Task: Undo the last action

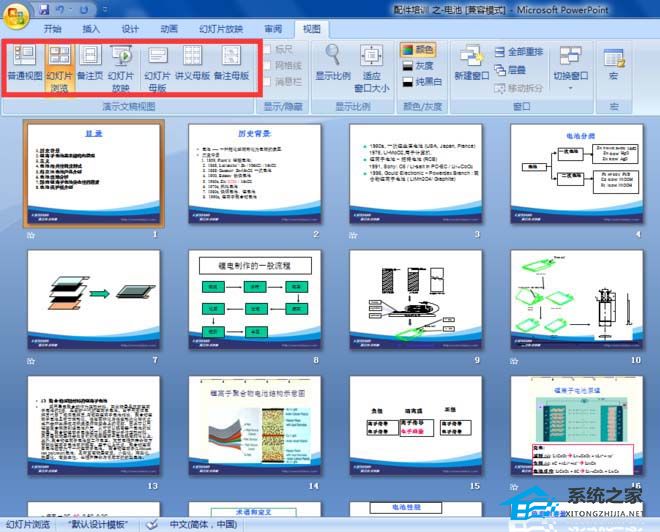Action: [x=61, y=9]
